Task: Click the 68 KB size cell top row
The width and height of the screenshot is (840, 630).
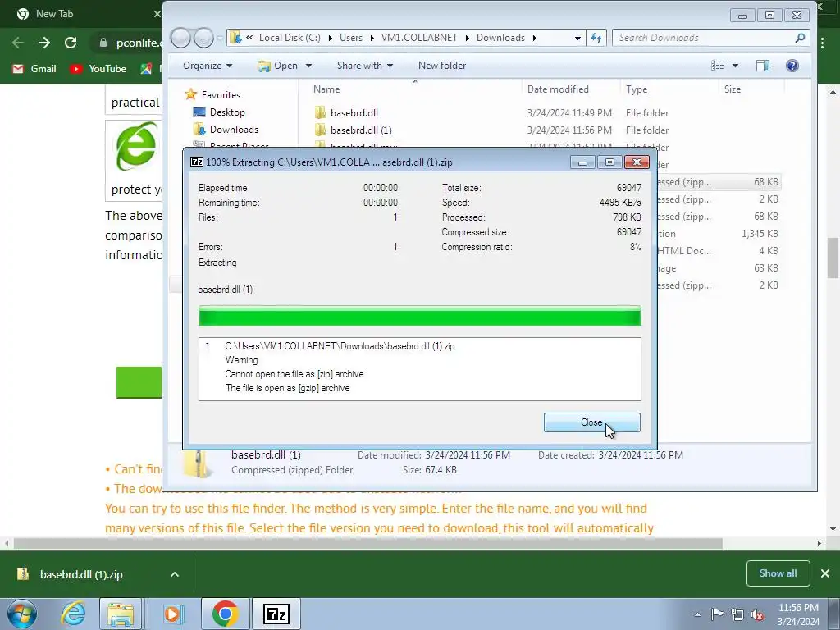Action: coord(765,182)
